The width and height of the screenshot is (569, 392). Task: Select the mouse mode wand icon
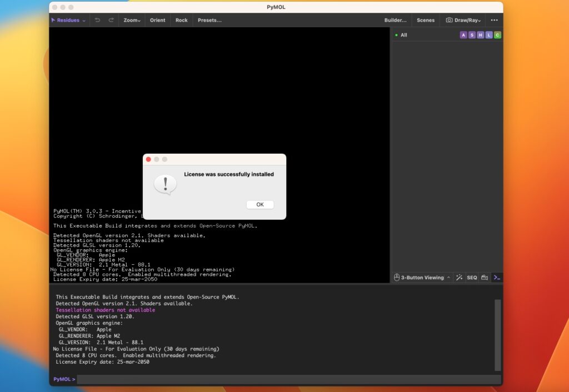click(x=459, y=277)
